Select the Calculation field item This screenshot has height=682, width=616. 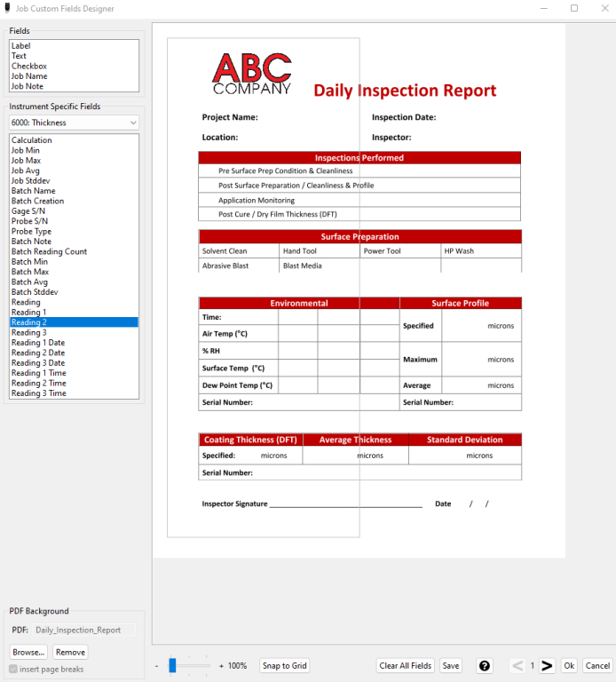point(32,140)
